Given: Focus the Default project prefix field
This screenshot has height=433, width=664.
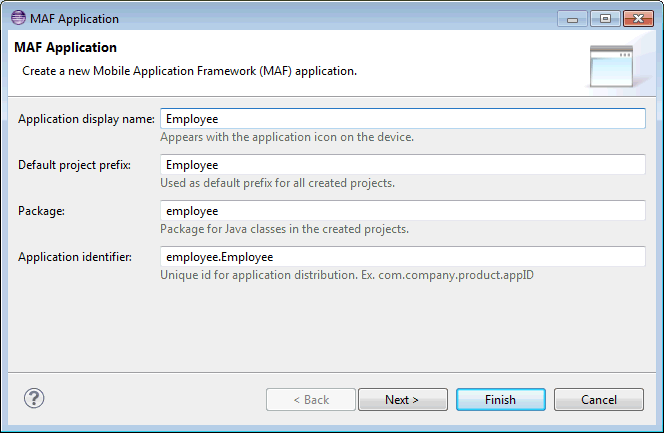Looking at the screenshot, I should click(x=403, y=165).
